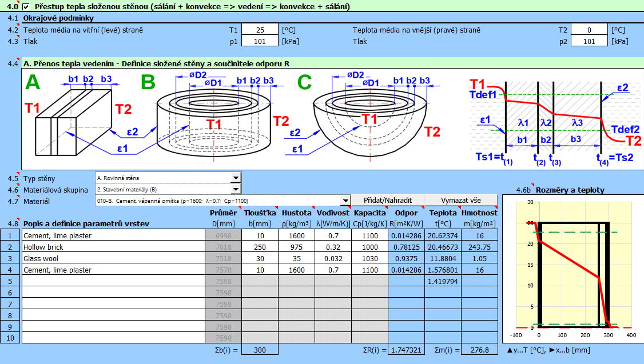
Task: Toggle the Přestup tepla složenou stěnou checkbox
Action: [x=26, y=7]
